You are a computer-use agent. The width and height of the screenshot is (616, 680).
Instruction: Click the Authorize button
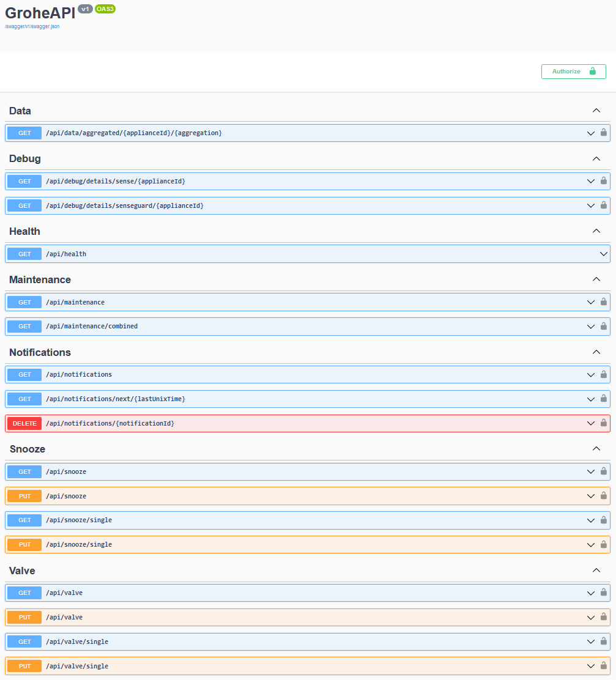coord(574,72)
